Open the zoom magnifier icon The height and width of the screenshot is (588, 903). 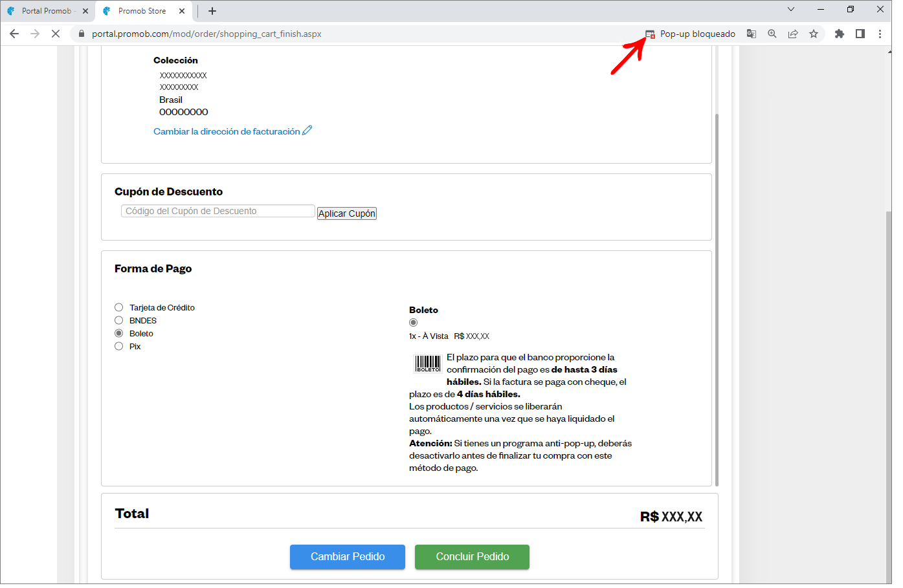click(772, 34)
